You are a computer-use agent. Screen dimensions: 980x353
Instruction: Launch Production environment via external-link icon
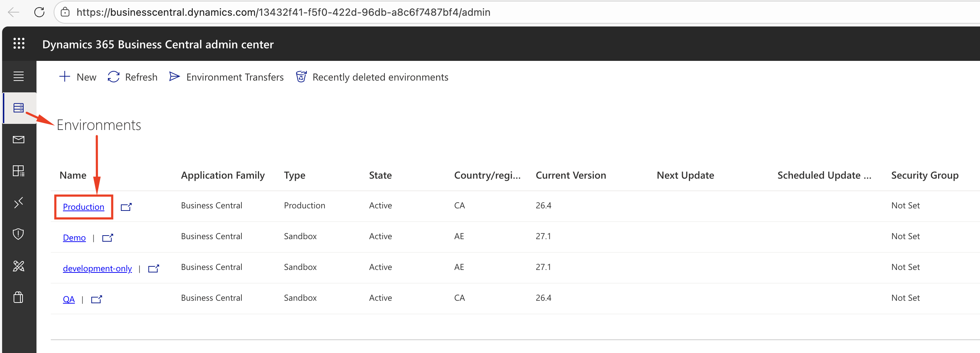pyautogui.click(x=126, y=207)
